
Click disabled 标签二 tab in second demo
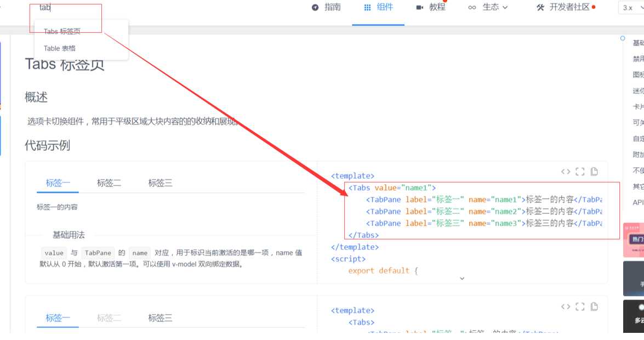pos(109,318)
